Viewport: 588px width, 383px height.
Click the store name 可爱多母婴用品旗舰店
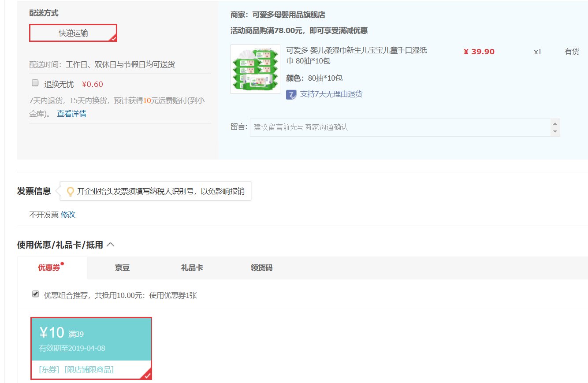click(288, 15)
